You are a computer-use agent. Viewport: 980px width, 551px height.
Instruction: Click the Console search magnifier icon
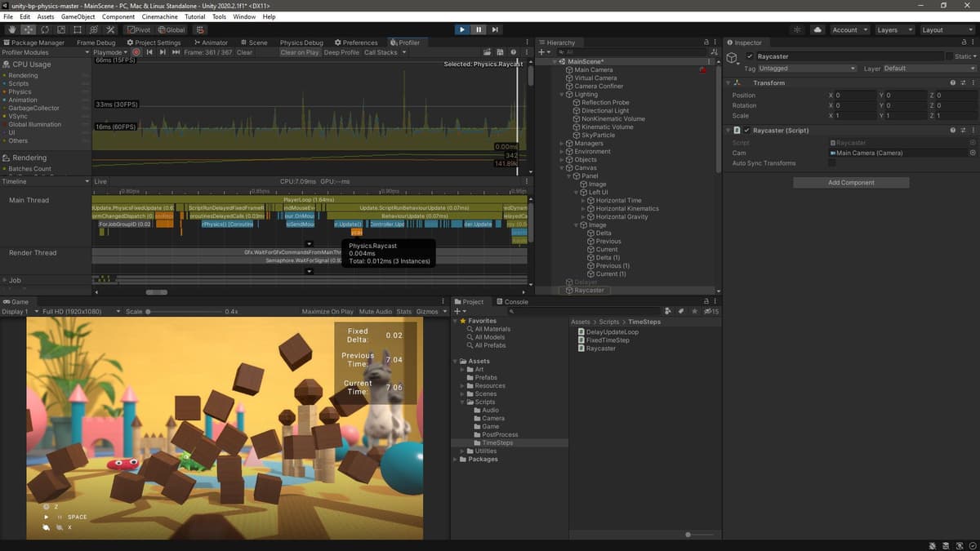510,311
